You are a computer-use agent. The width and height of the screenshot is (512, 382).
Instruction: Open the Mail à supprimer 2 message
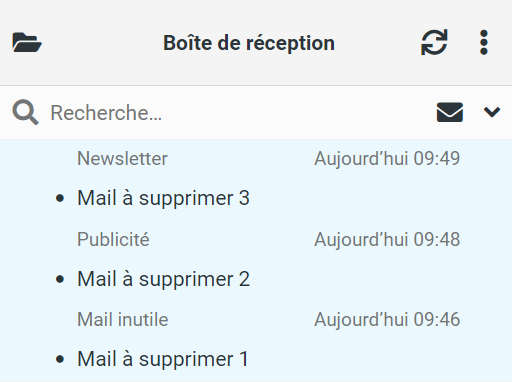click(256, 261)
